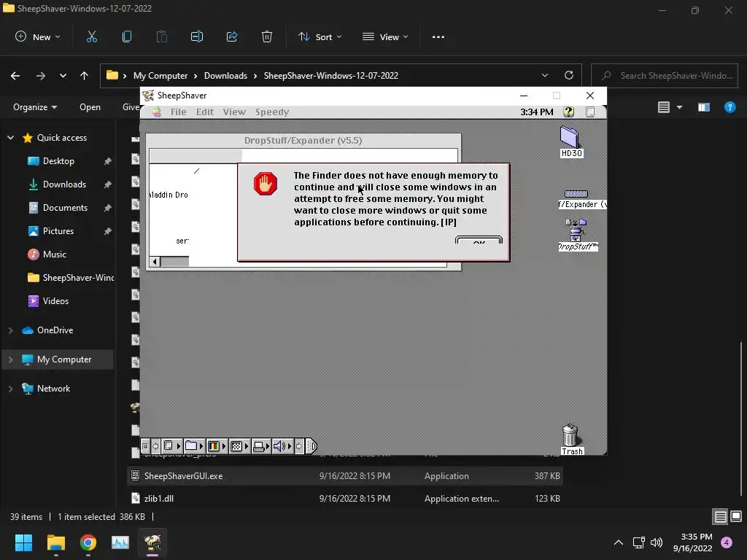This screenshot has height=560, width=747.
Task: Open recent locations chevron beside Forward
Action: point(63,75)
